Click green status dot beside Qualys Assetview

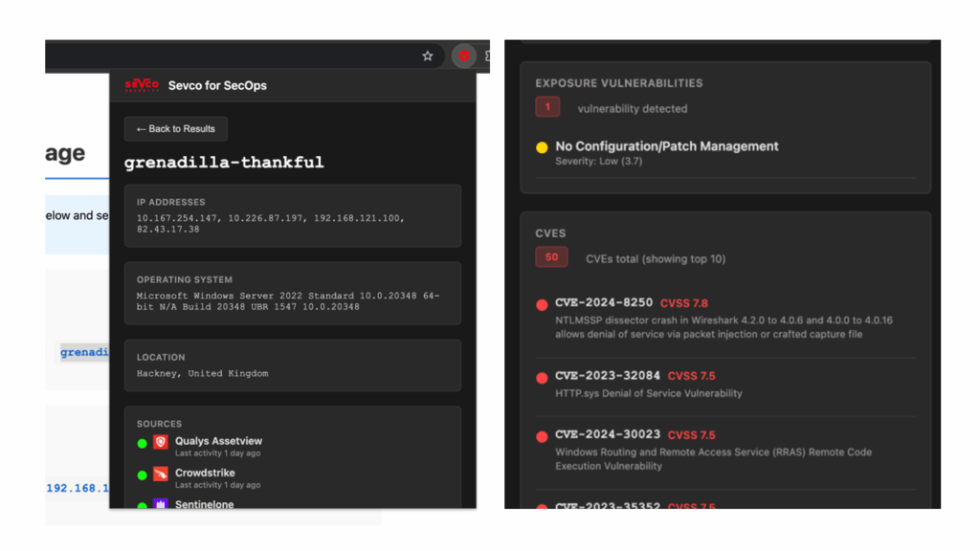click(x=142, y=443)
